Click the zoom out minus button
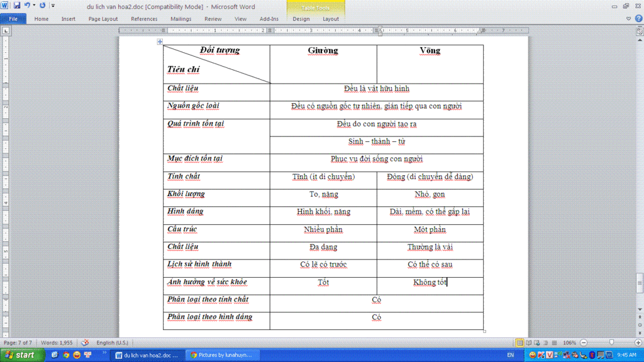This screenshot has height=362, width=644. pos(584,343)
